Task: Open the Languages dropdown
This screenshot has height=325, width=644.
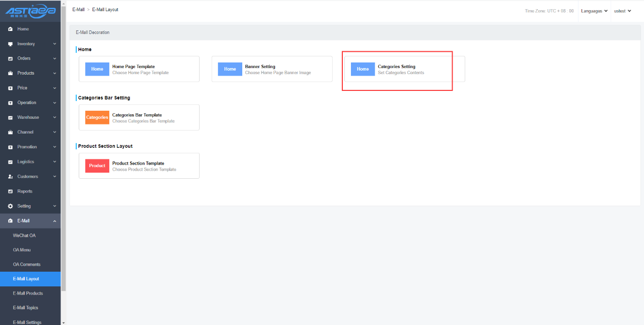Action: pos(594,11)
